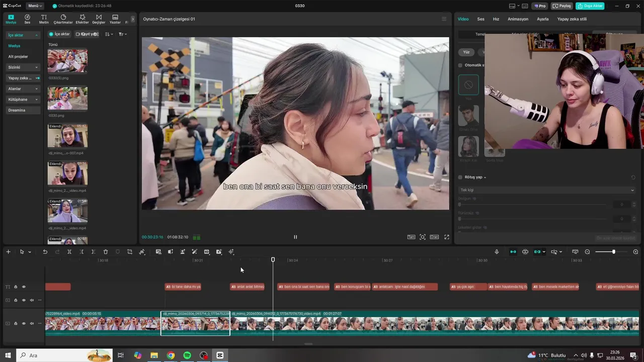Open the Medya tab in top toolbar

tap(11, 19)
